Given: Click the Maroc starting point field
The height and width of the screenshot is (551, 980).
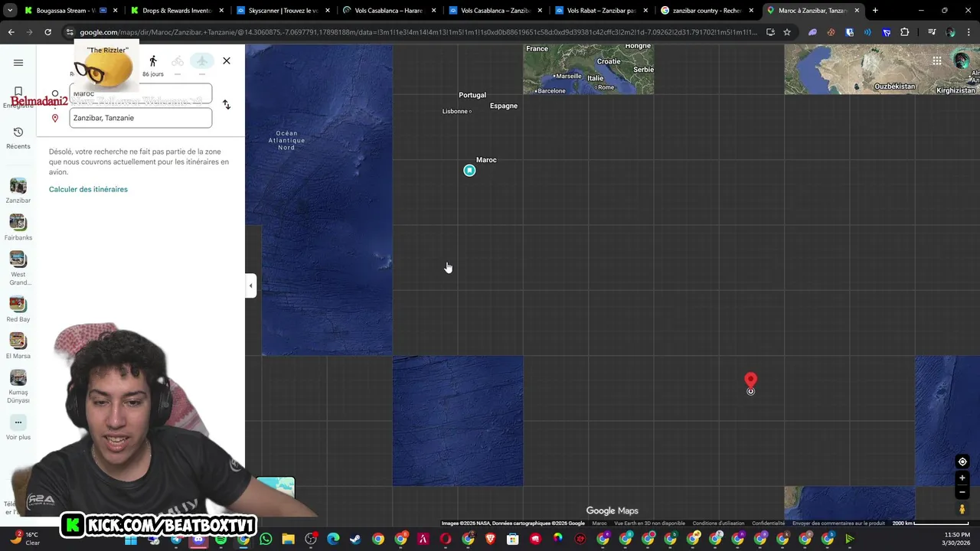Looking at the screenshot, I should pyautogui.click(x=140, y=93).
